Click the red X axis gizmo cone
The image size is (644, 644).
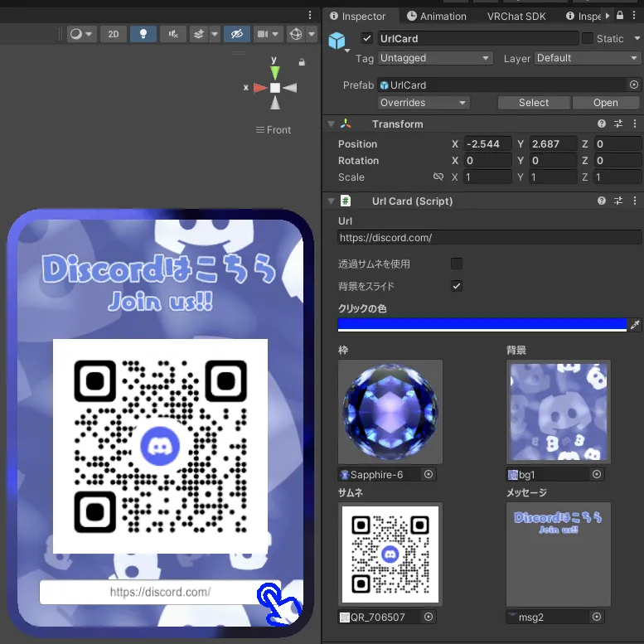[260, 88]
